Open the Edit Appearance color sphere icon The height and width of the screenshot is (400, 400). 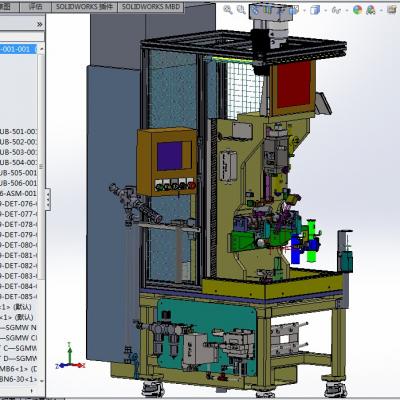pos(357,10)
